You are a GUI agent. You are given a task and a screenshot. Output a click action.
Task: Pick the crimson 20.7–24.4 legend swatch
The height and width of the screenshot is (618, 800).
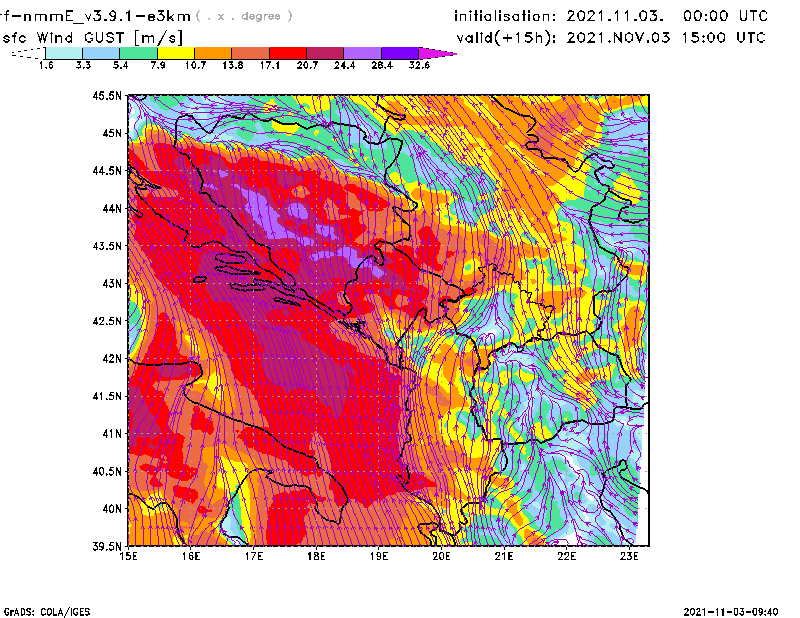(x=326, y=53)
